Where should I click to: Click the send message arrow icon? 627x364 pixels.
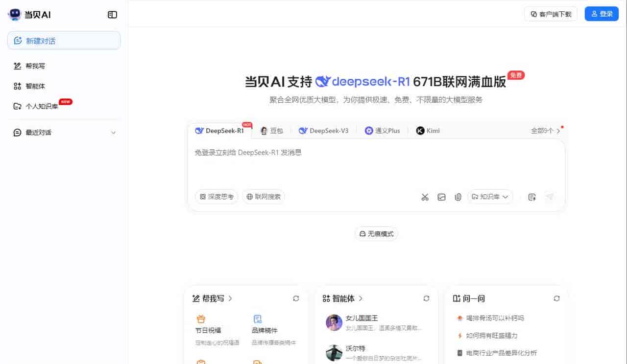point(550,197)
